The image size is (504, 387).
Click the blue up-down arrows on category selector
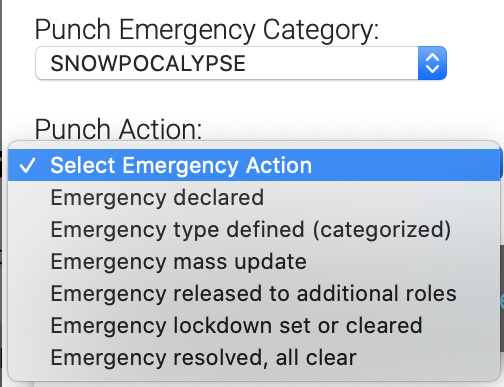(x=432, y=63)
